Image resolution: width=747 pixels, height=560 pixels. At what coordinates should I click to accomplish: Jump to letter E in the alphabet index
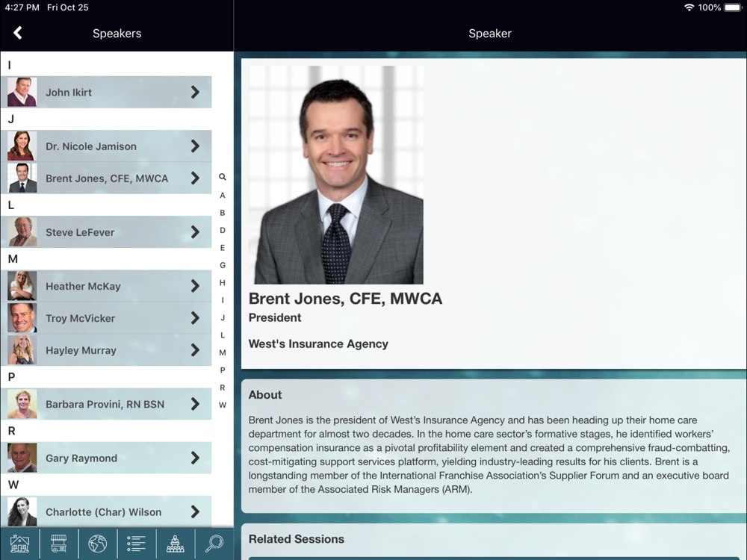pyautogui.click(x=223, y=248)
